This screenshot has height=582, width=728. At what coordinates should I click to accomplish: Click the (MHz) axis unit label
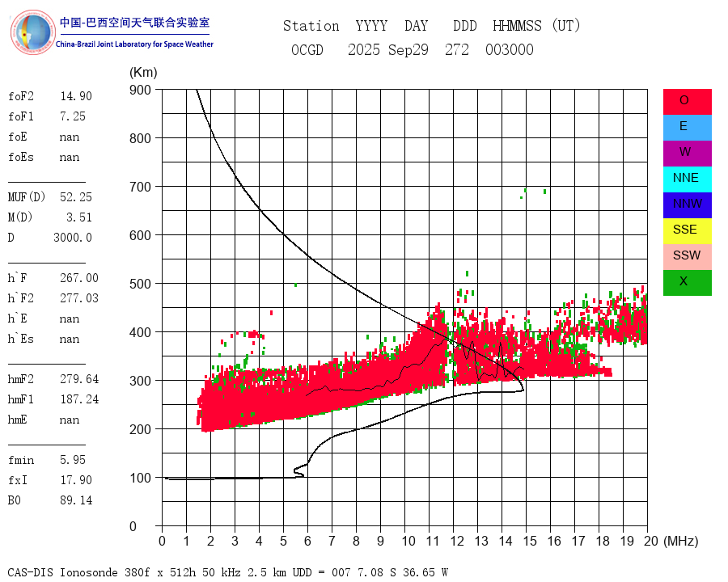click(681, 541)
